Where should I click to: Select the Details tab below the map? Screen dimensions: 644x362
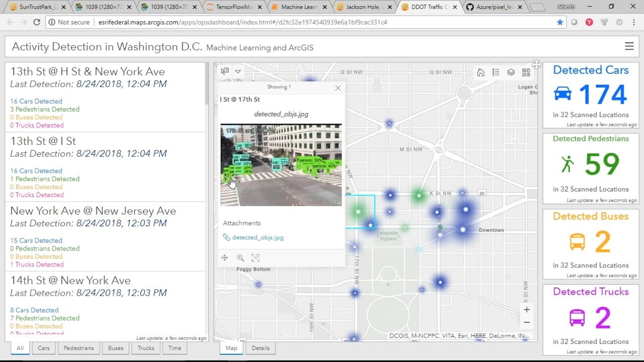click(x=261, y=348)
